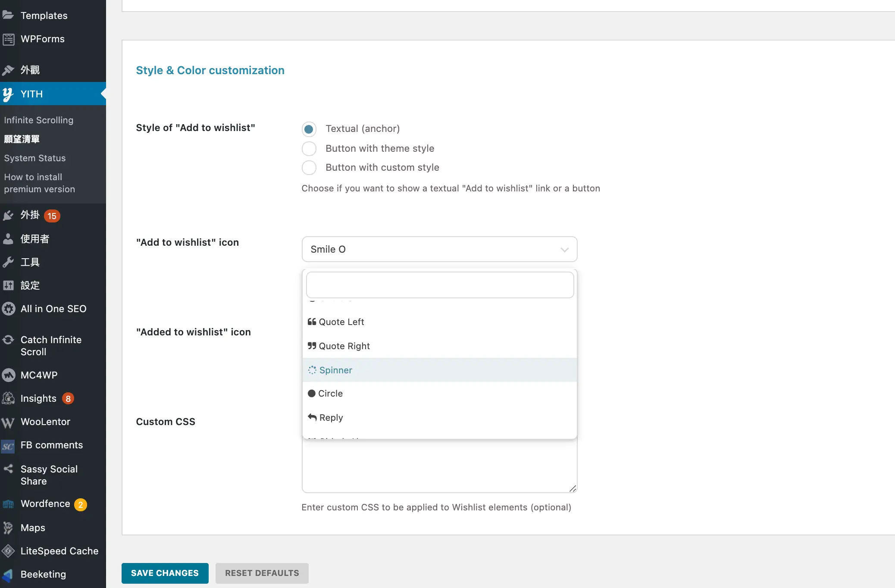Click the Catch Infinite Scroll refresh icon
This screenshot has width=895, height=588.
click(8, 340)
